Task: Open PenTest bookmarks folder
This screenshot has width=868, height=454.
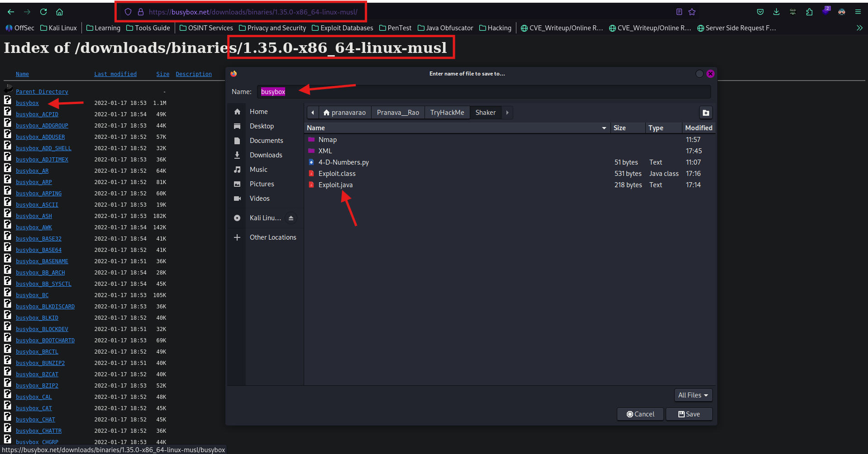Action: click(395, 28)
